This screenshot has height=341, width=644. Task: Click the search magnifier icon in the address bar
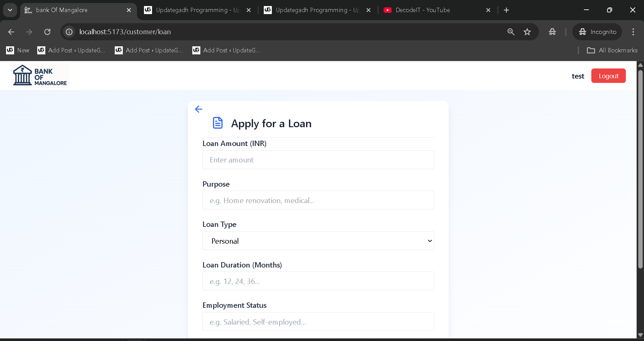[511, 32]
